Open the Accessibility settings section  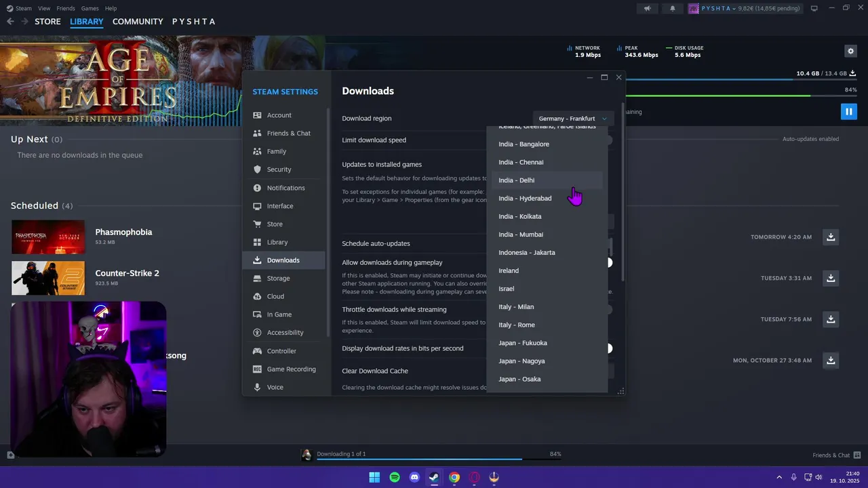tap(283, 333)
